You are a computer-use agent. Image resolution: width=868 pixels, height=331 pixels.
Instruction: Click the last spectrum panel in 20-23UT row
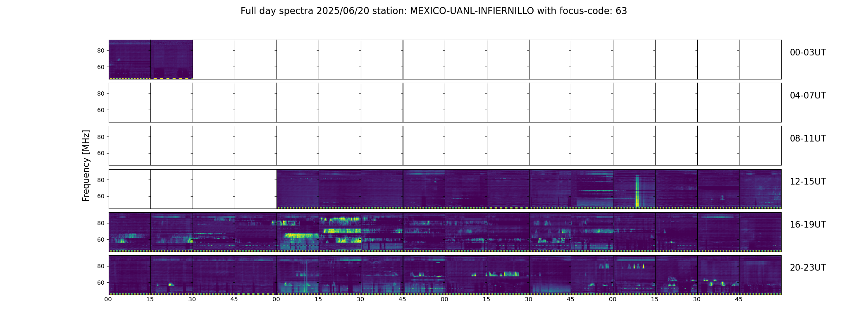[x=760, y=275]
